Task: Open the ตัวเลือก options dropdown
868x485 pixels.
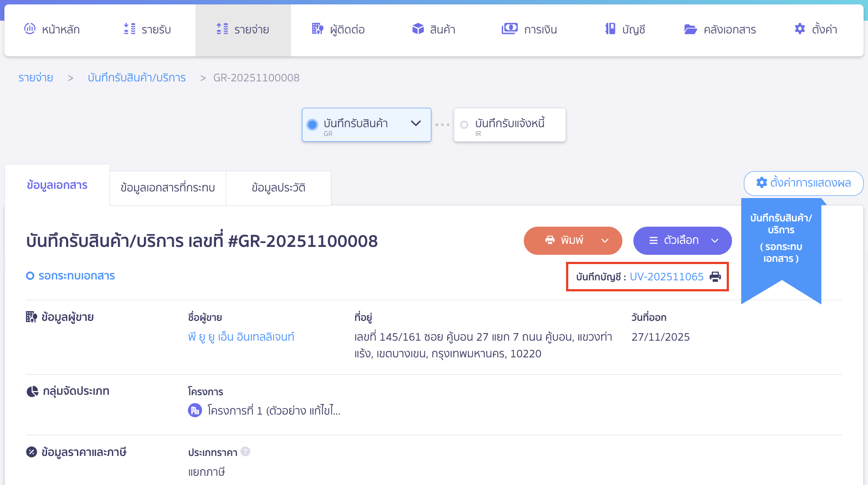Action: click(x=682, y=241)
